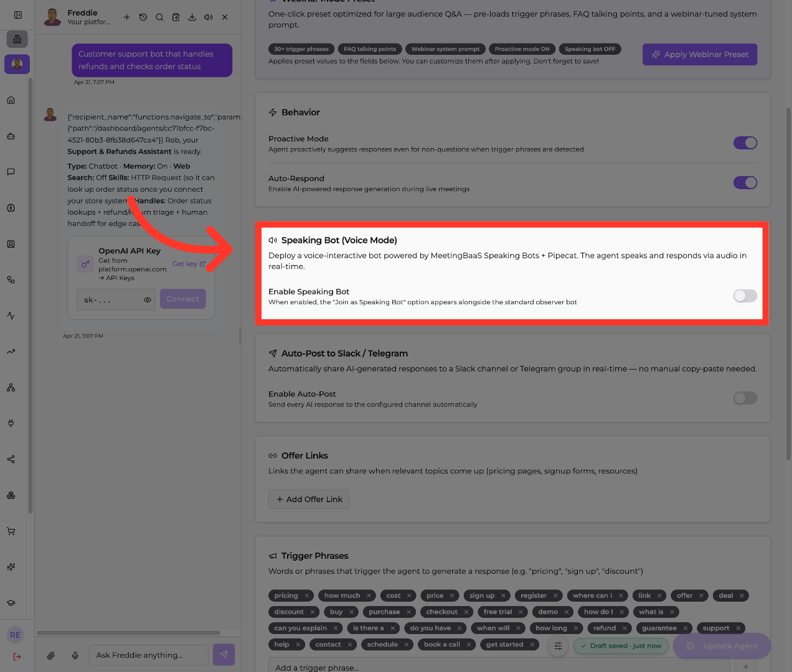Click the clipboard paste icon in chat header
This screenshot has width=792, height=672.
tap(176, 17)
